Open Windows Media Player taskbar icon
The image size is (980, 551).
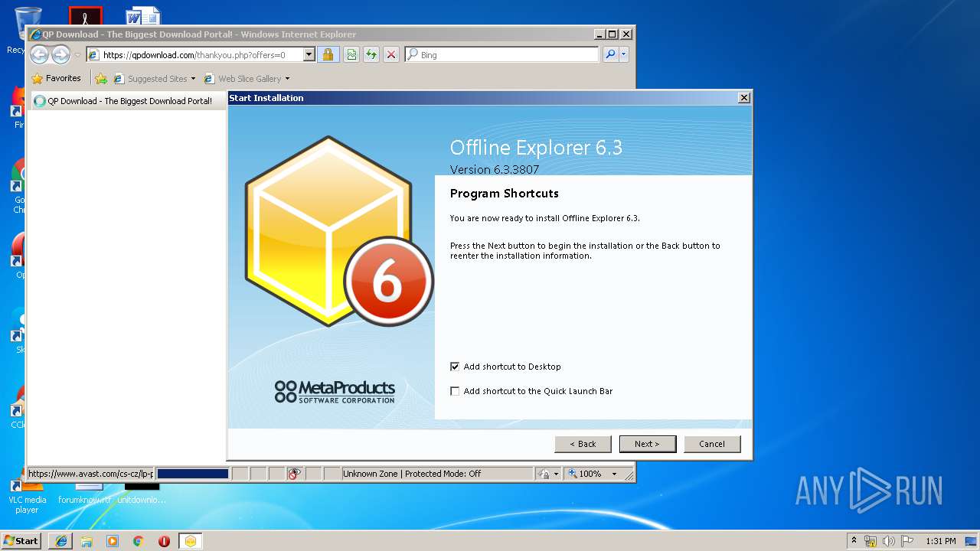tap(113, 541)
